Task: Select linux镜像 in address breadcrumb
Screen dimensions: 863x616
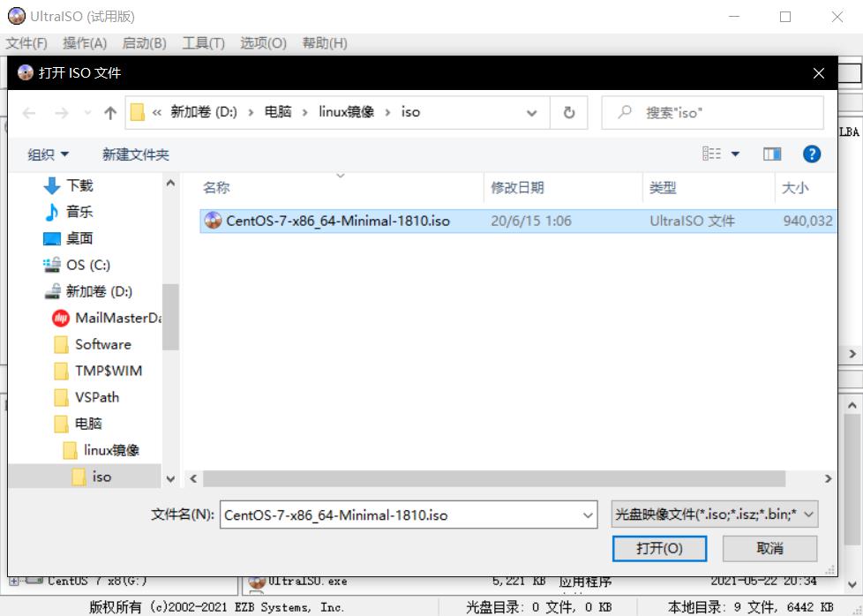Action: click(x=347, y=112)
